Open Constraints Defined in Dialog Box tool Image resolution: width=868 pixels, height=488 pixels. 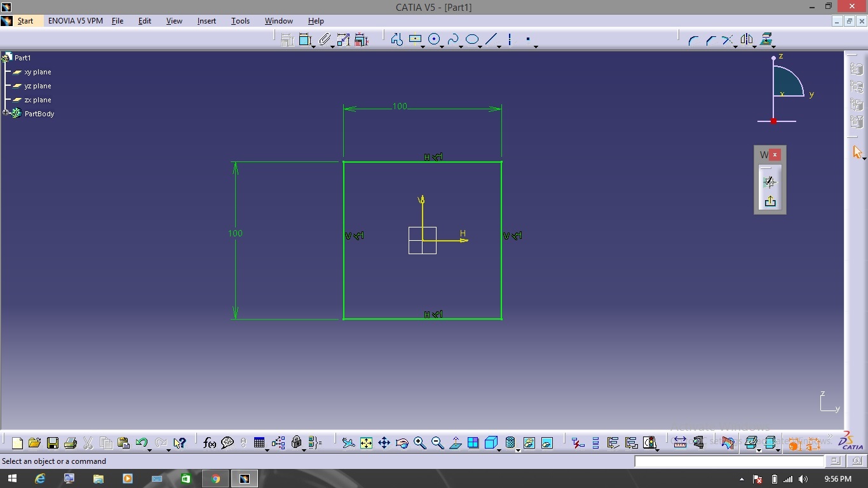point(287,39)
